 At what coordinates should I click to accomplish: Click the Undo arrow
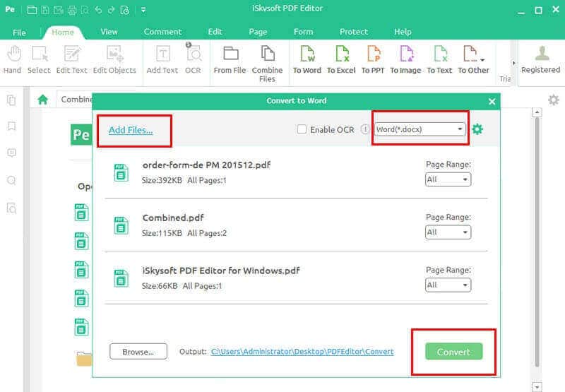coord(98,10)
